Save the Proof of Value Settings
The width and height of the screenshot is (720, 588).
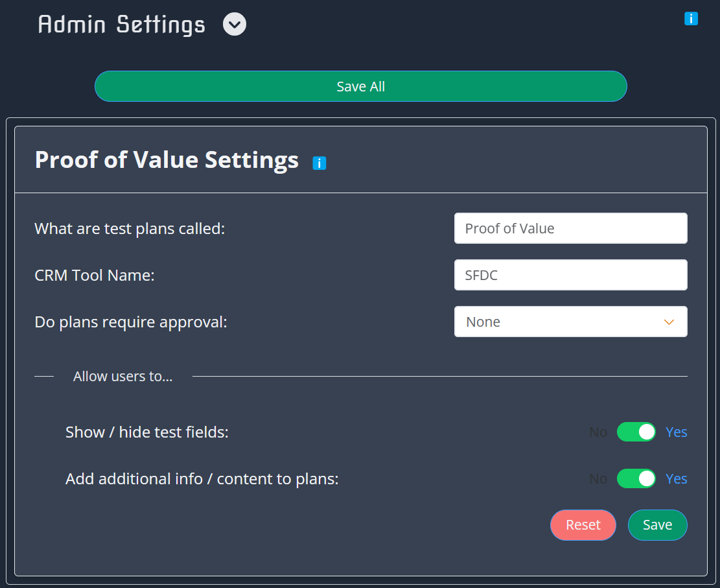657,525
